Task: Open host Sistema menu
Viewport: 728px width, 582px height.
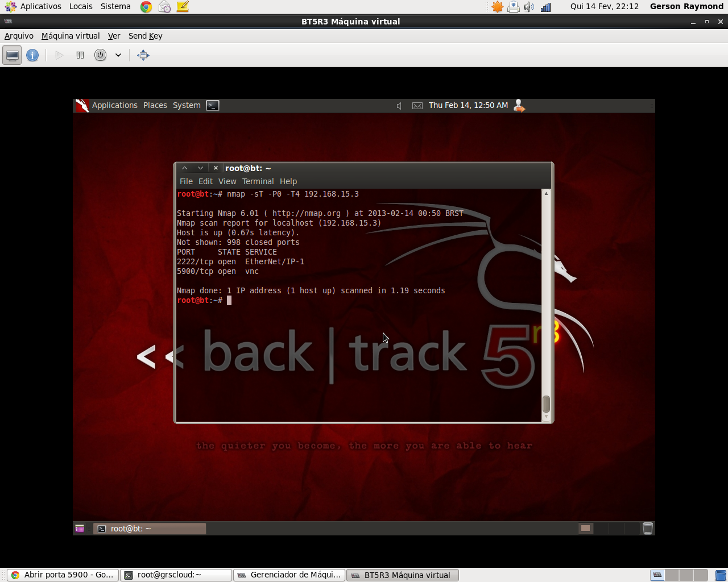Action: click(115, 6)
